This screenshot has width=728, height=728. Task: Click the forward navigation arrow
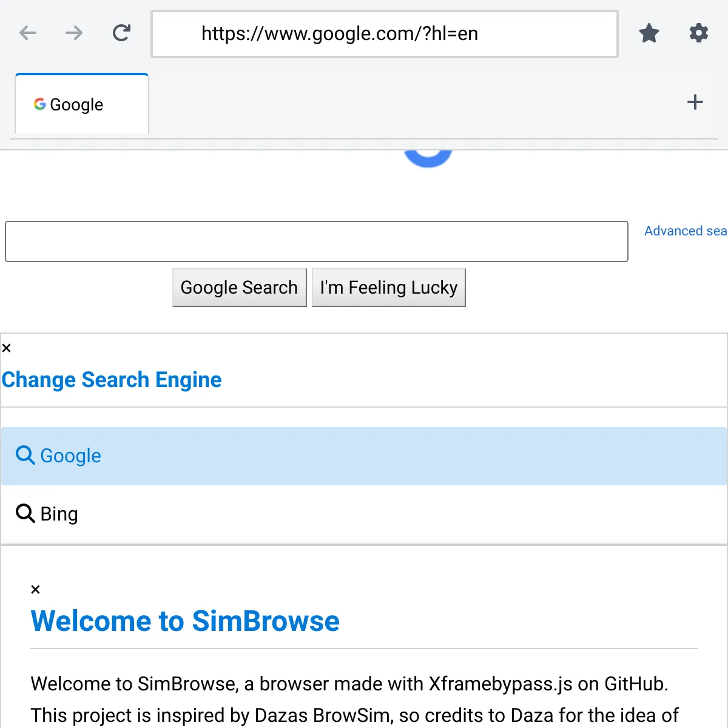coord(74,33)
